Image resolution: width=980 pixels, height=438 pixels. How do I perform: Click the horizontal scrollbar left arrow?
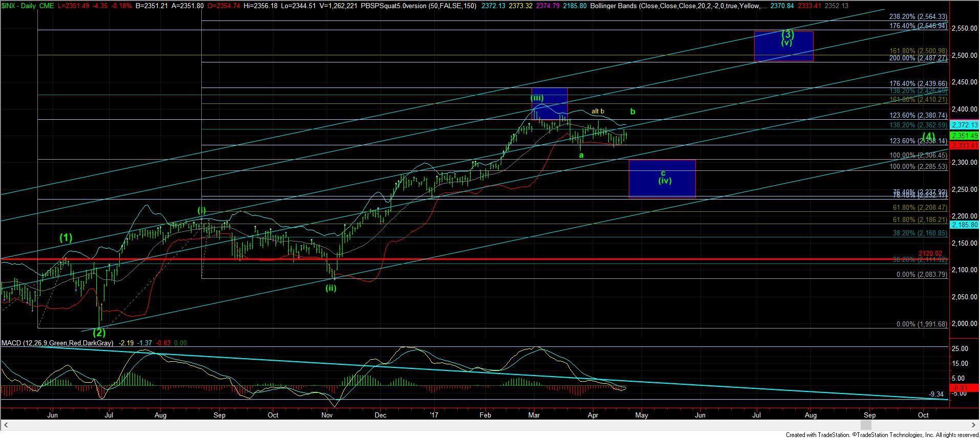click(7, 425)
